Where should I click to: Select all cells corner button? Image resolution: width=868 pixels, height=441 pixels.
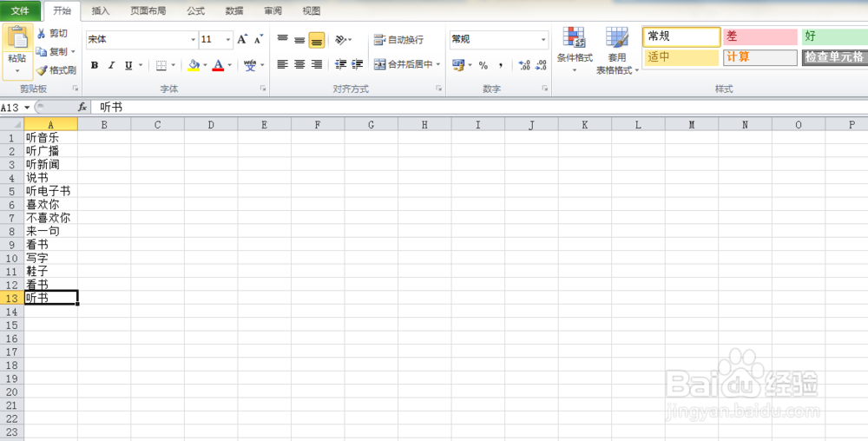(11, 124)
